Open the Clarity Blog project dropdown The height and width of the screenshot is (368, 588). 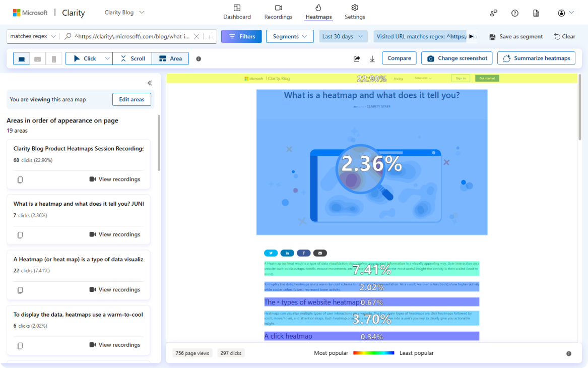click(124, 13)
